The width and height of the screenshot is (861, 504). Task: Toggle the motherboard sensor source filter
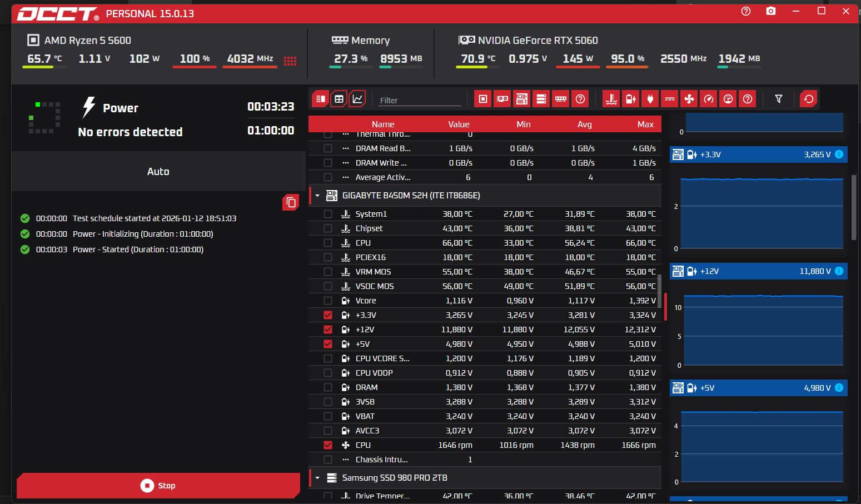coord(522,99)
